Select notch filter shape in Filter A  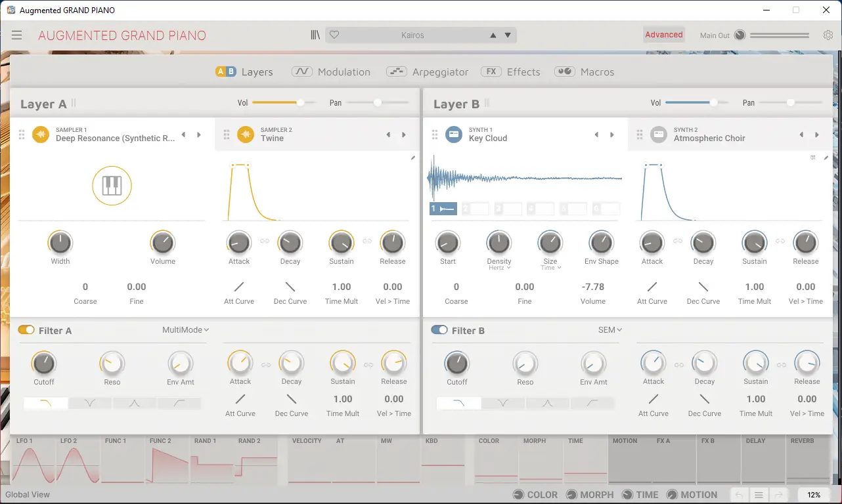point(90,404)
